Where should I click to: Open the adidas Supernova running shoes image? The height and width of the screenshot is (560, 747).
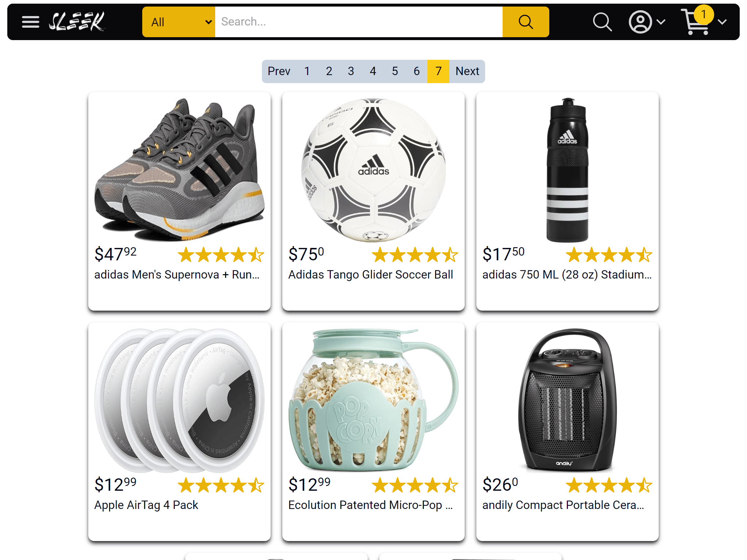tap(179, 170)
